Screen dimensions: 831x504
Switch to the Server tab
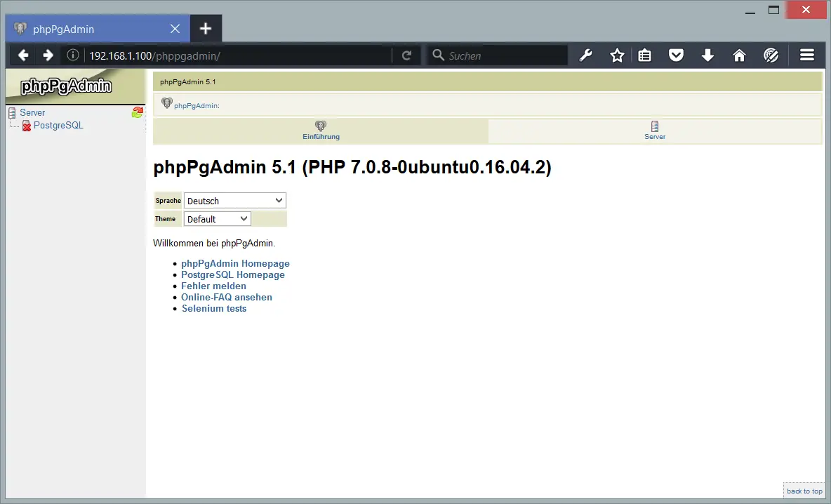655,131
